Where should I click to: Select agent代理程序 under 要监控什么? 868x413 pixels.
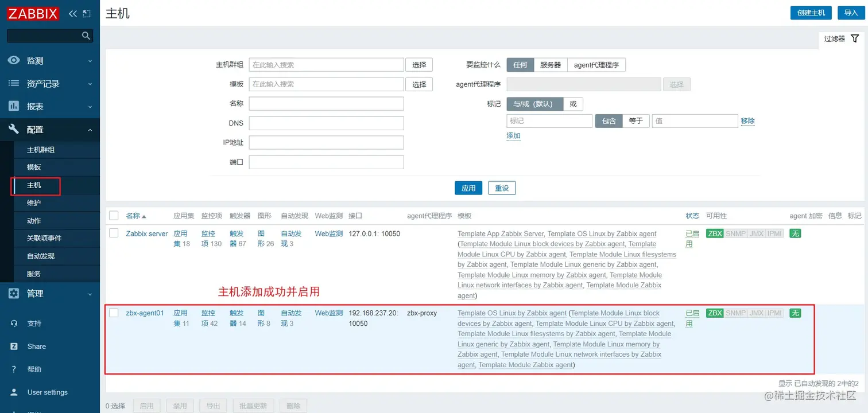pos(596,65)
